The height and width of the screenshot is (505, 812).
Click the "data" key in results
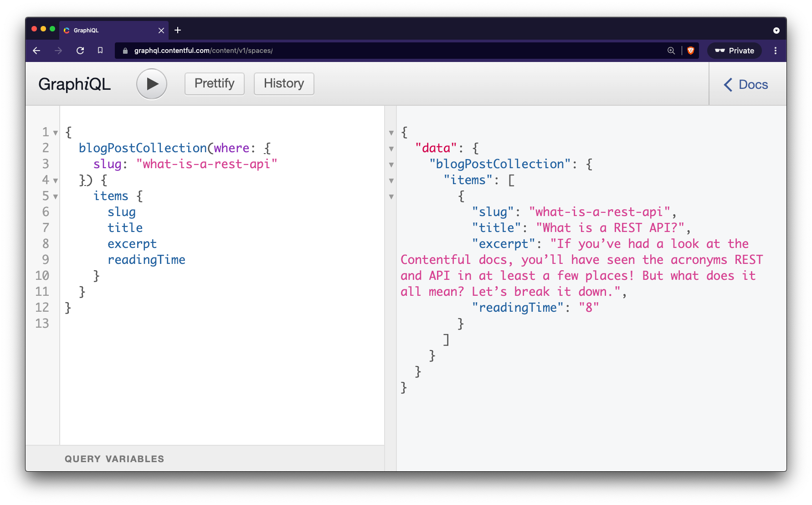click(x=436, y=148)
